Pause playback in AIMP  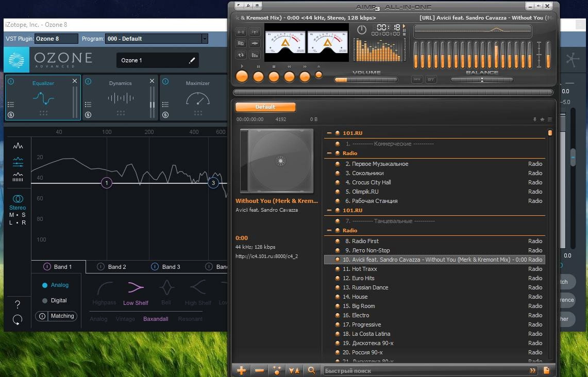point(258,76)
